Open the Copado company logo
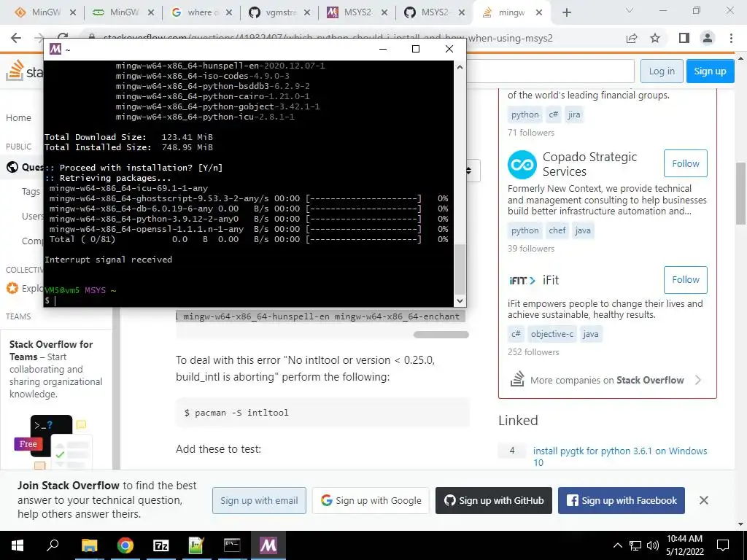This screenshot has width=747, height=560. click(522, 165)
